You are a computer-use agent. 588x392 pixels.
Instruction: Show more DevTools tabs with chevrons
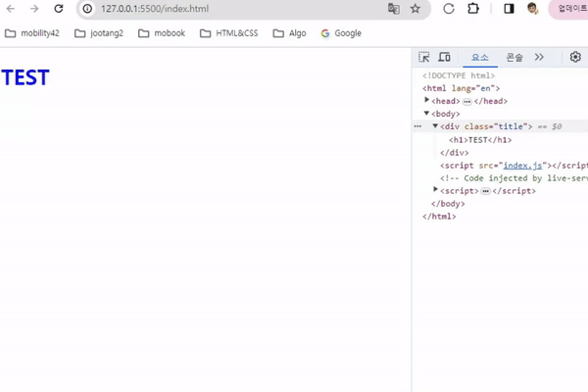(539, 57)
